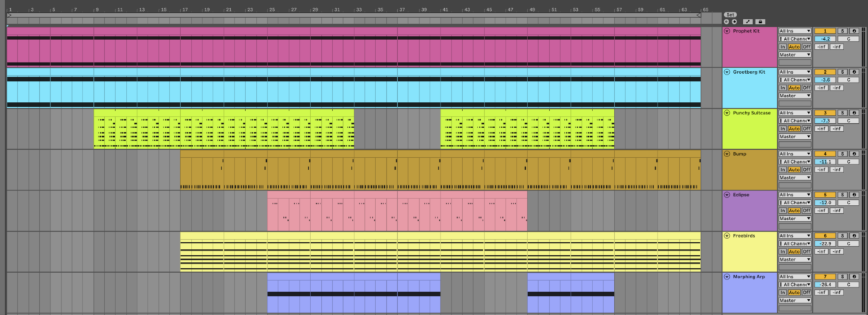Jump to next locator arrow button
The height and width of the screenshot is (315, 868).
pyautogui.click(x=734, y=22)
